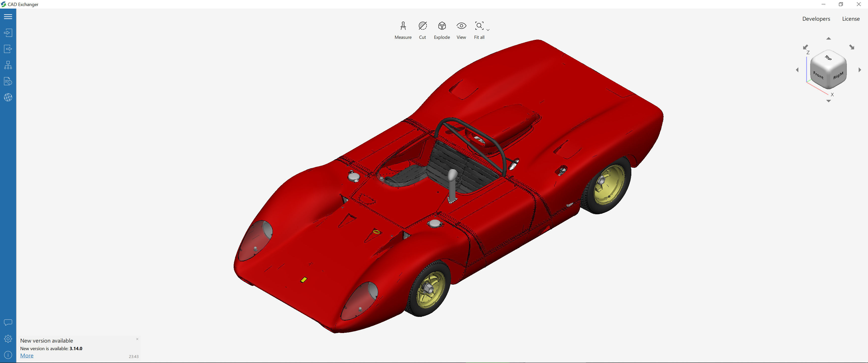Click the globe-shaped sidebar icon

(8, 97)
